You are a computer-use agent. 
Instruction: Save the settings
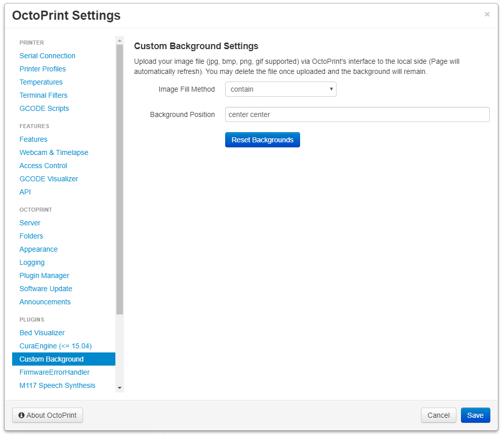coord(475,415)
